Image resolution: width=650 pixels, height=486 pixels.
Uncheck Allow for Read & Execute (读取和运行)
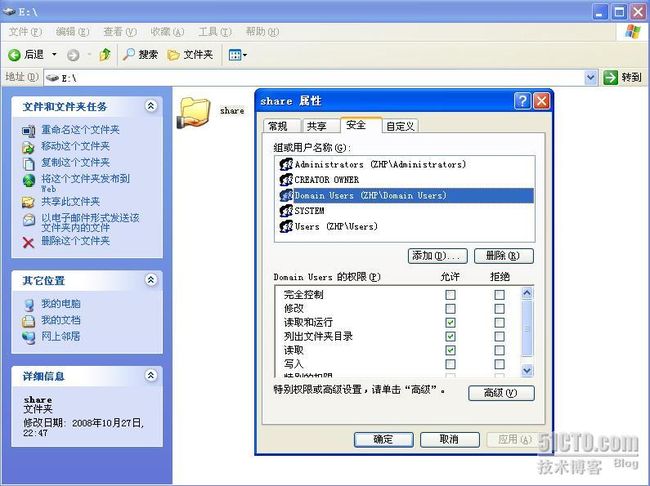[x=450, y=323]
